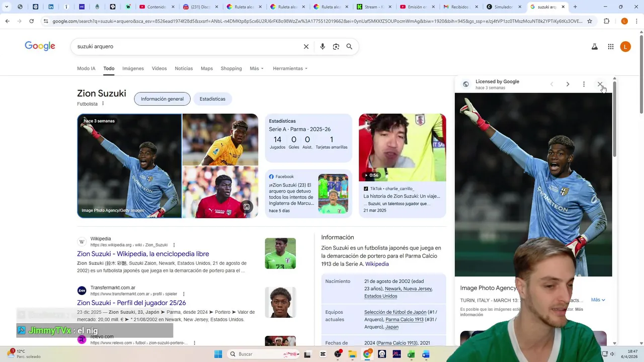
Task: Start voice search with microphone icon
Action: point(323,47)
